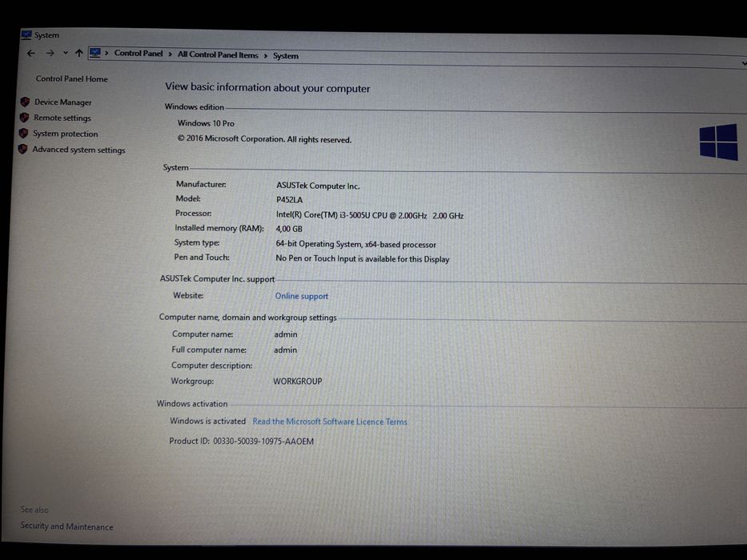Image resolution: width=747 pixels, height=560 pixels.
Task: Expand chevron after All Control Panel Items
Action: tap(265, 56)
